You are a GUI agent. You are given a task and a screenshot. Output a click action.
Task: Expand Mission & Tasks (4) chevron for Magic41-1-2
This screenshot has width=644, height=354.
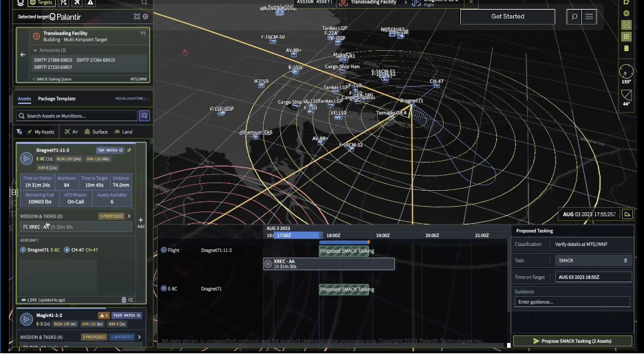tap(139, 337)
